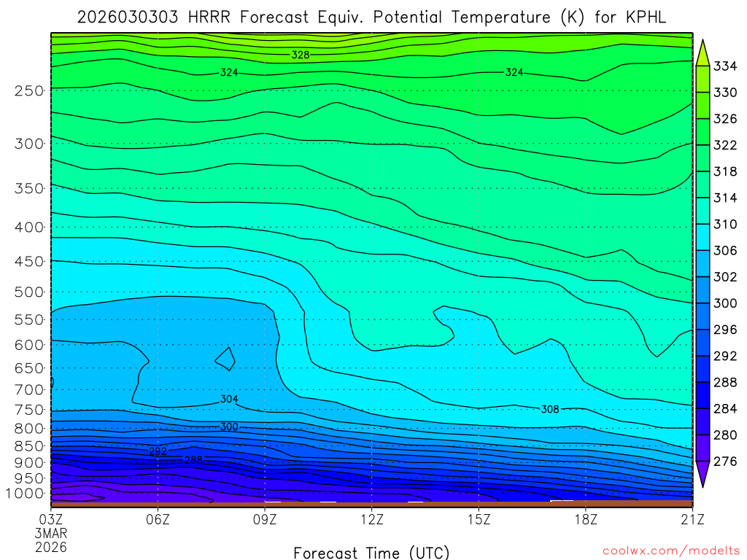This screenshot has width=747, height=560.
Task: Click the 06Z time axis label
Action: (158, 519)
